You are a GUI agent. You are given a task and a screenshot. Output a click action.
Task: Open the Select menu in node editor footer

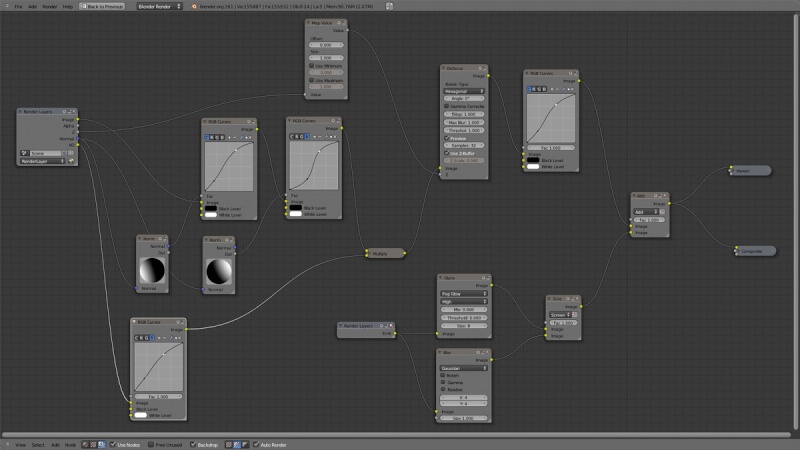[x=38, y=445]
